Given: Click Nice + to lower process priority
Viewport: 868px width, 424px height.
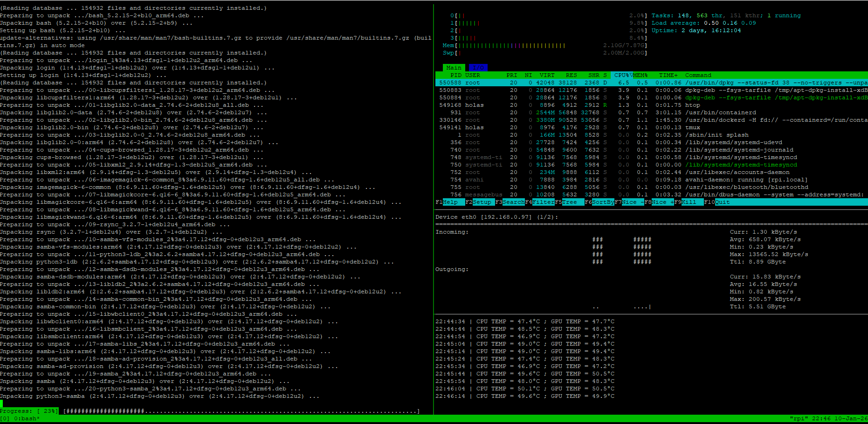Looking at the screenshot, I should (x=662, y=202).
